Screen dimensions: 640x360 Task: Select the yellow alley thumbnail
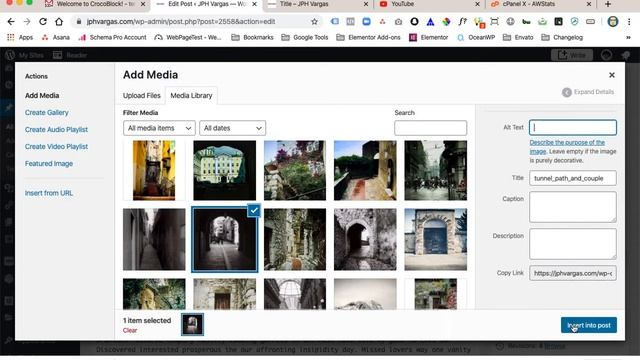click(154, 171)
